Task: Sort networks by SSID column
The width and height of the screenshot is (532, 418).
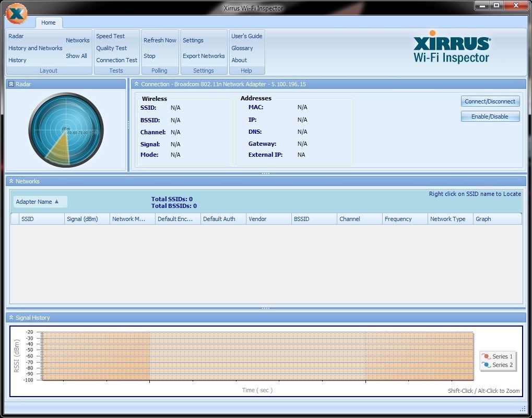Action: point(42,219)
